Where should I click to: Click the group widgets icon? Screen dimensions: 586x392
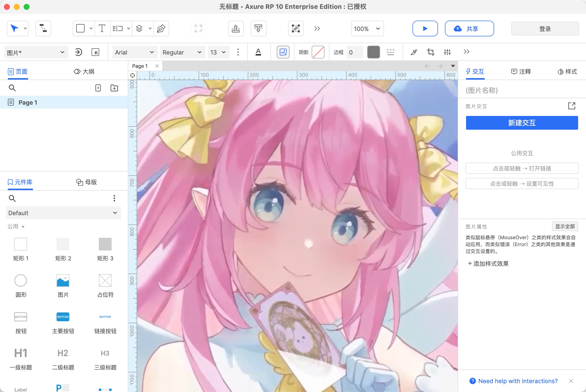point(296,28)
